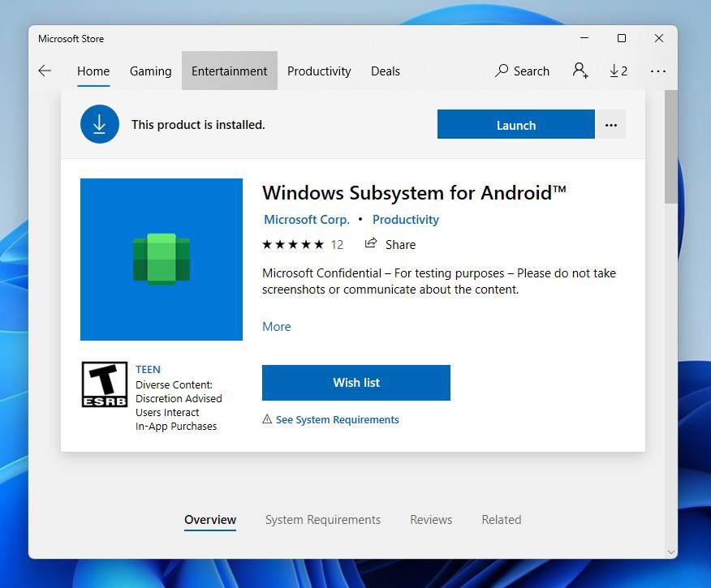Click the scrollbar down arrow

click(671, 552)
